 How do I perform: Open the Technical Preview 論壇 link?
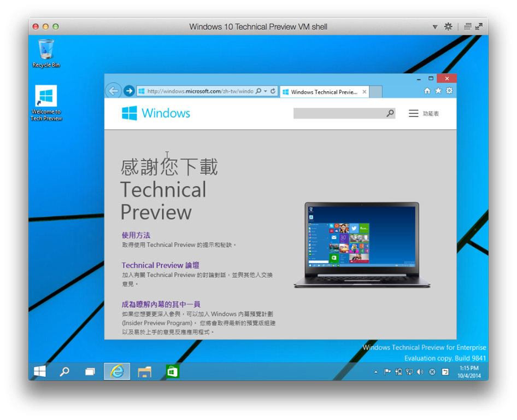click(x=160, y=265)
